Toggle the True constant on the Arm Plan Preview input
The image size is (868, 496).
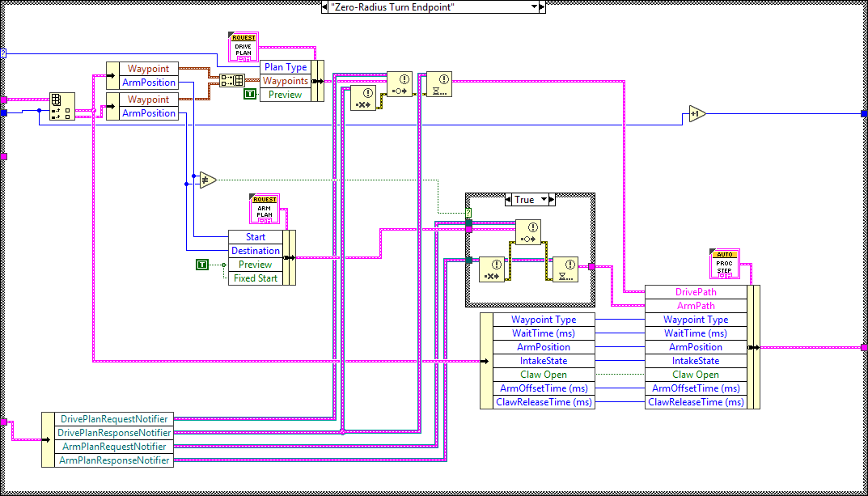(201, 265)
